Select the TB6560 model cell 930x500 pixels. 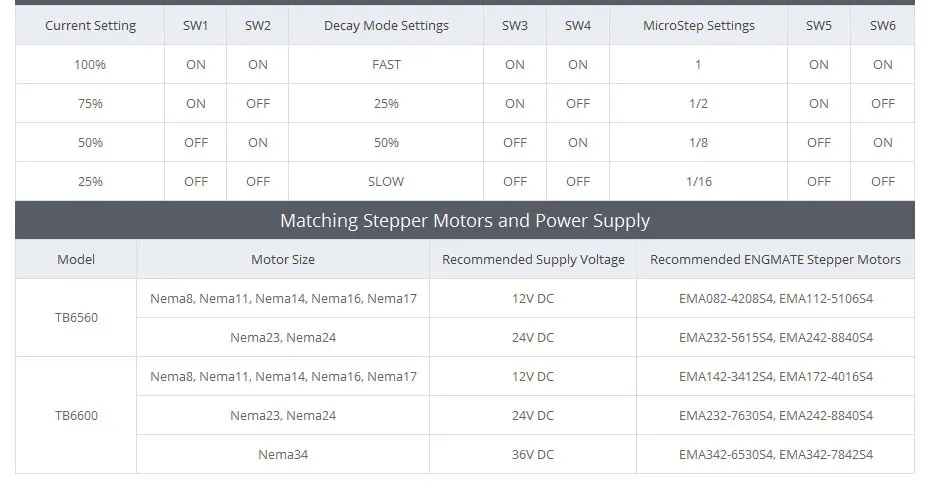point(76,317)
